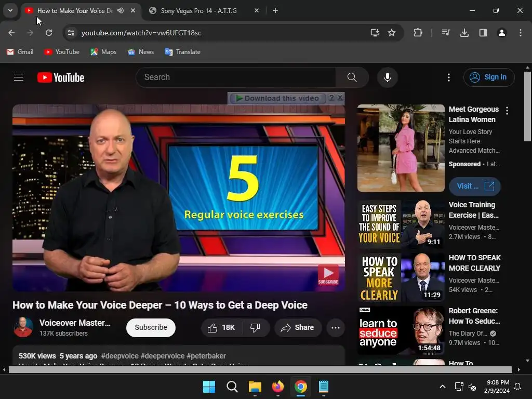This screenshot has width=532, height=399.
Task: Open the Extensions puzzle icon
Action: coord(418,33)
